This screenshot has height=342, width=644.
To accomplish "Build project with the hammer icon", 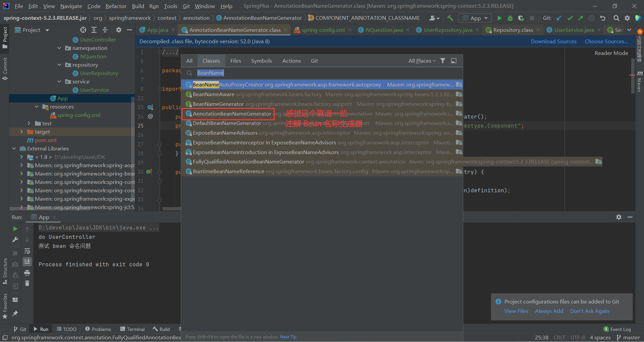I will [x=450, y=18].
